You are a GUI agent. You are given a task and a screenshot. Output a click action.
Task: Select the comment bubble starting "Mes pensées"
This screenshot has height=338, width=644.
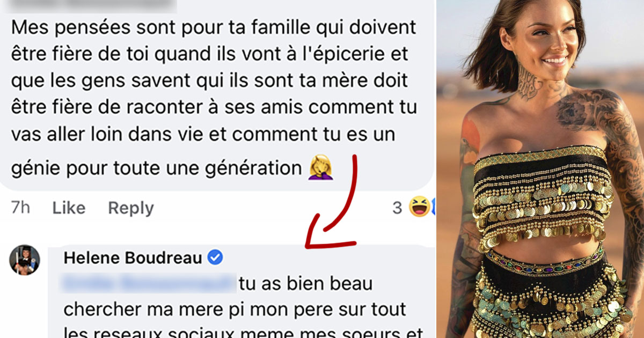click(217, 95)
